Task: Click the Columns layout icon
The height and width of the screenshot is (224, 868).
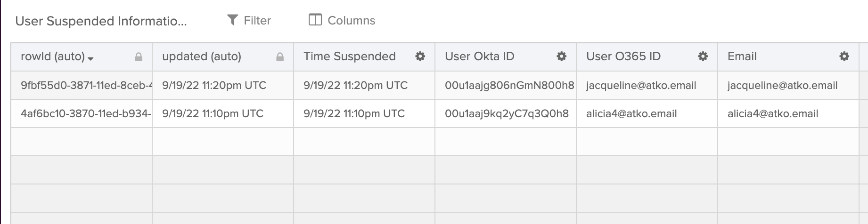Action: coord(315,20)
